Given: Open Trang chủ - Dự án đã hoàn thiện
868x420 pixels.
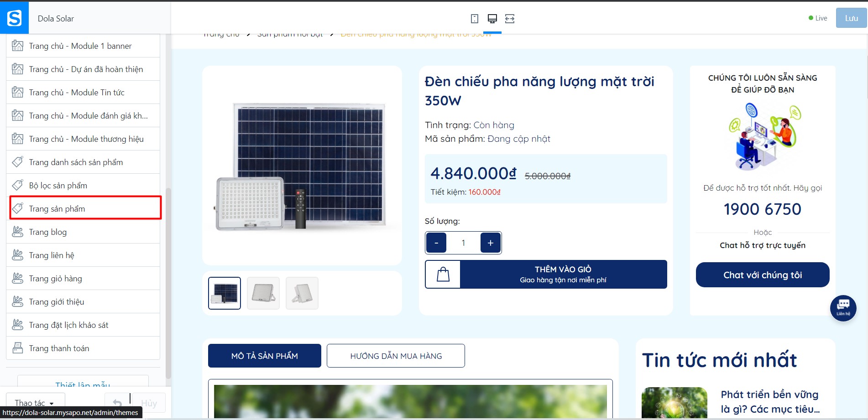Looking at the screenshot, I should (x=83, y=69).
